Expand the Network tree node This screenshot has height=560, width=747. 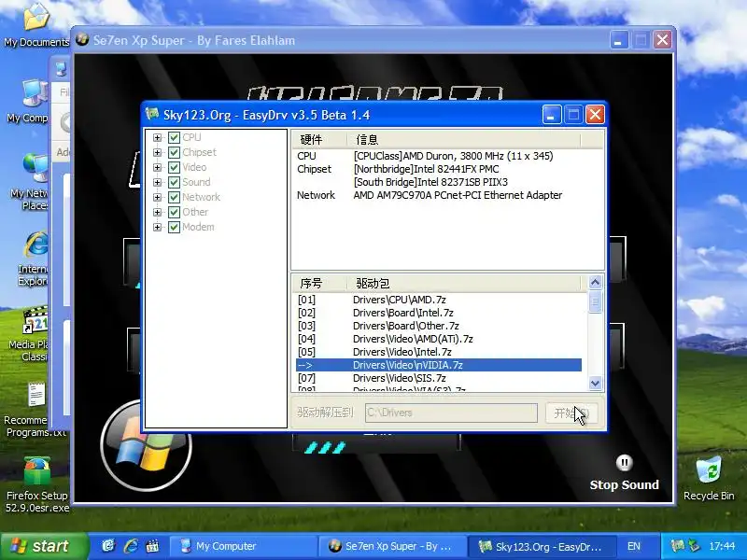[x=157, y=197]
